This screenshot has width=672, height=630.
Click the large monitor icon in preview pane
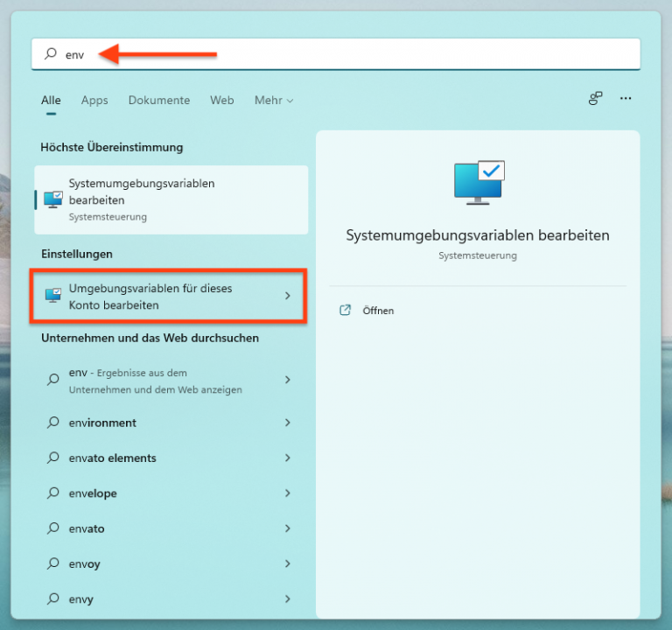479,183
